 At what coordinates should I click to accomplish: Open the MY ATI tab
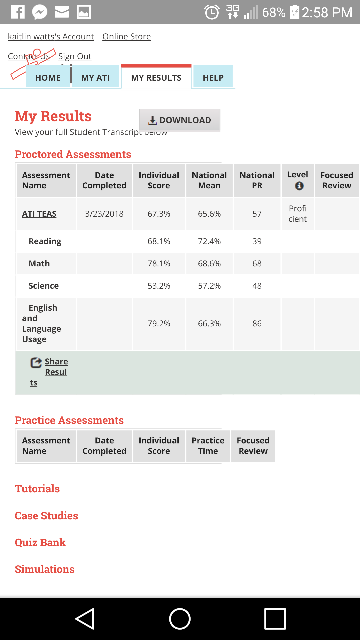[x=96, y=78]
